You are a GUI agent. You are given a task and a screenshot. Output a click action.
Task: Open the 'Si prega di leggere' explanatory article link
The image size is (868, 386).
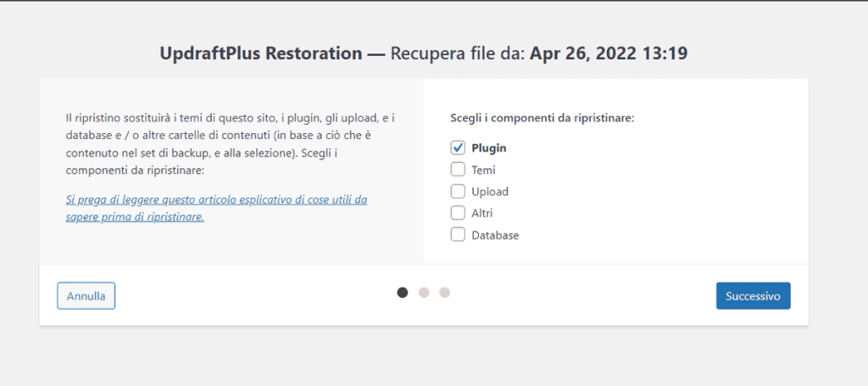[216, 208]
